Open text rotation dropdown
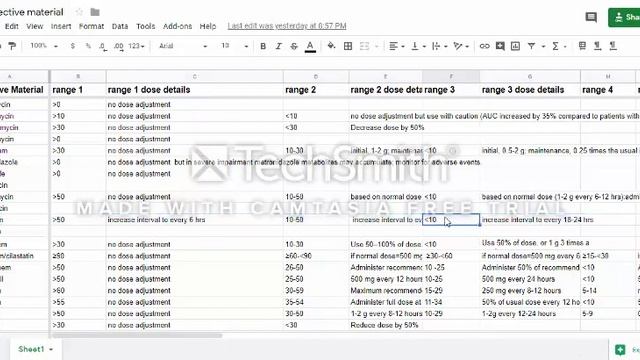The width and height of the screenshot is (640, 360). (461, 46)
